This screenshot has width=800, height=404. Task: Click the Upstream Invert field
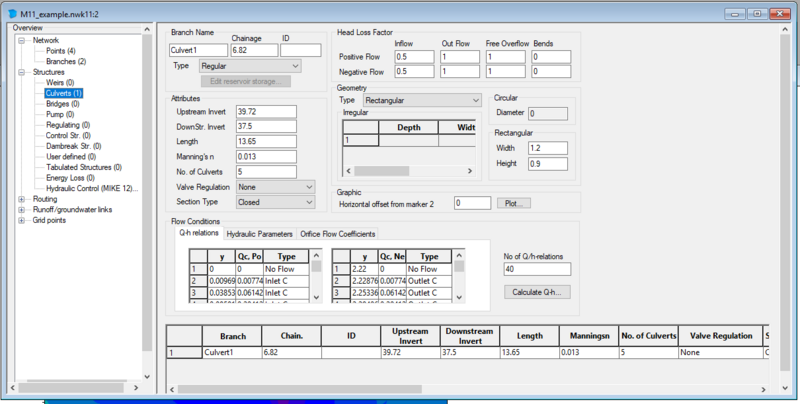[266, 112]
